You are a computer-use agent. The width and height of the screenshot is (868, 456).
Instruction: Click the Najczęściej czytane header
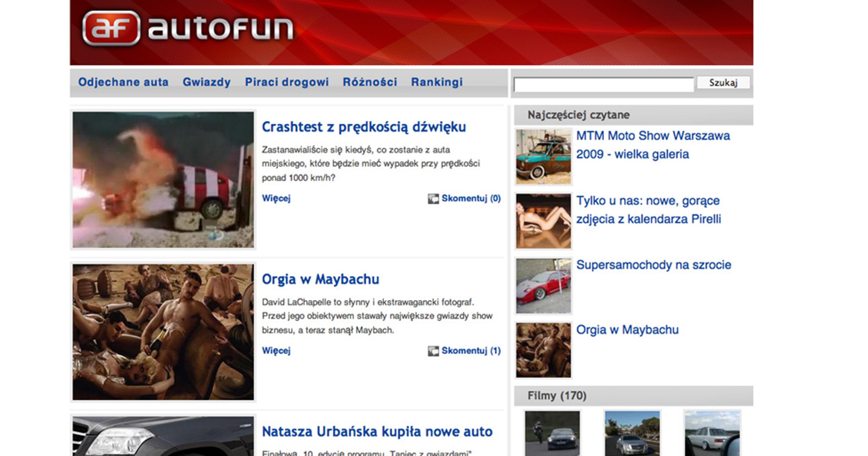pyautogui.click(x=634, y=115)
